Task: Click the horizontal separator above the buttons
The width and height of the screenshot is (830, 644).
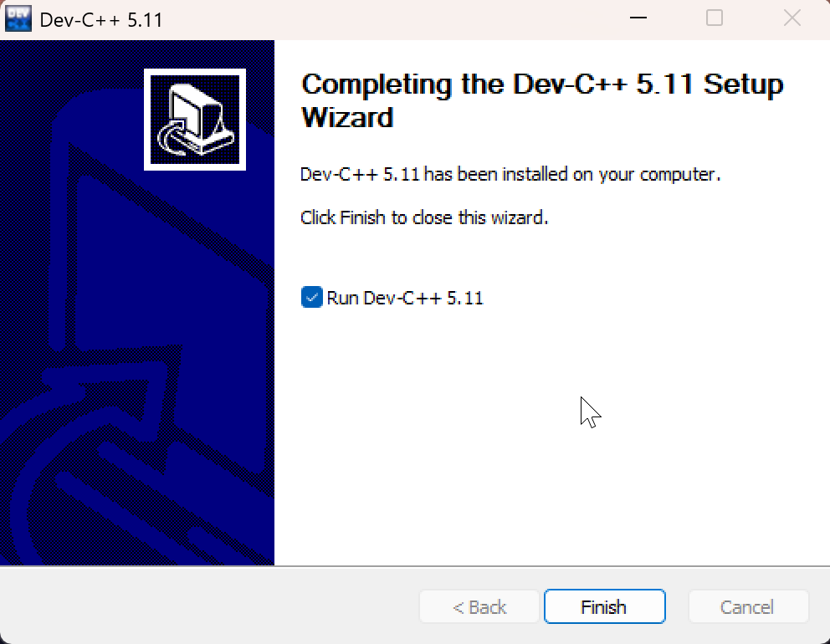Action: [x=415, y=566]
